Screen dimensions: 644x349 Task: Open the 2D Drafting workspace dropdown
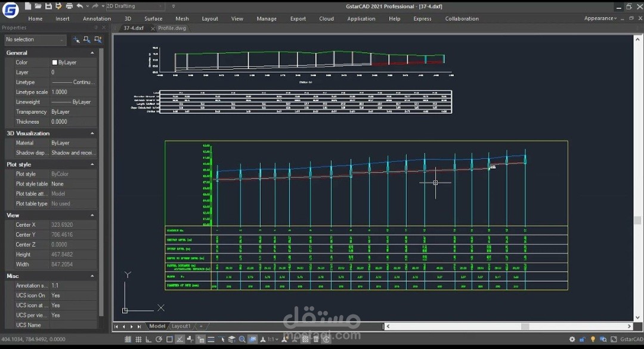click(x=134, y=6)
